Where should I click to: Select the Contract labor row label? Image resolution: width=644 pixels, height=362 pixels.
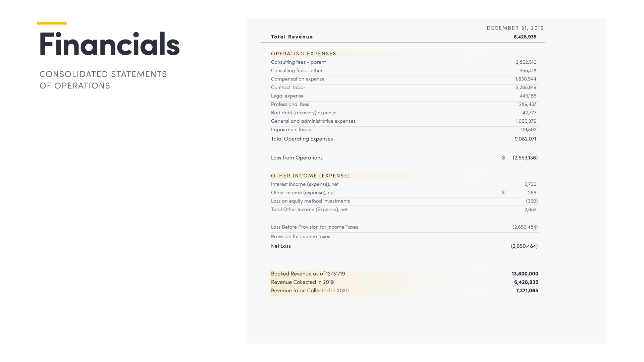click(x=288, y=87)
